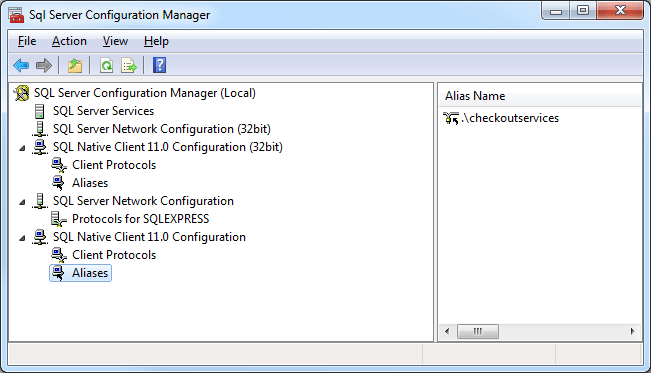Click the Help question mark toolbar icon
The width and height of the screenshot is (651, 373).
[159, 65]
